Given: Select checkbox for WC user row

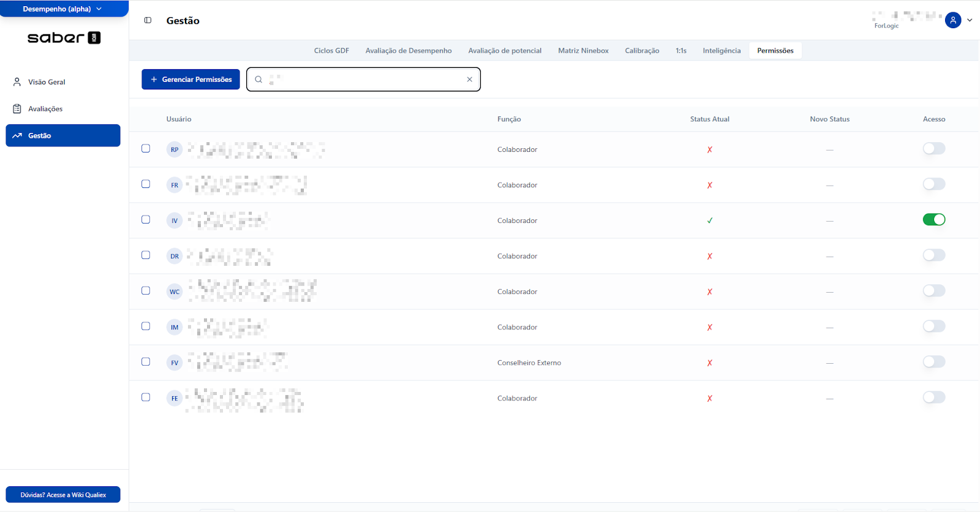Looking at the screenshot, I should 146,291.
